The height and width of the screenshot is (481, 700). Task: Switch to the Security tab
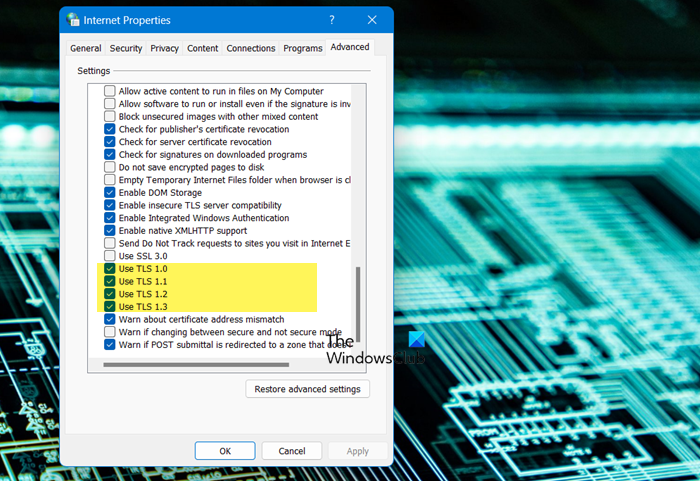[126, 48]
